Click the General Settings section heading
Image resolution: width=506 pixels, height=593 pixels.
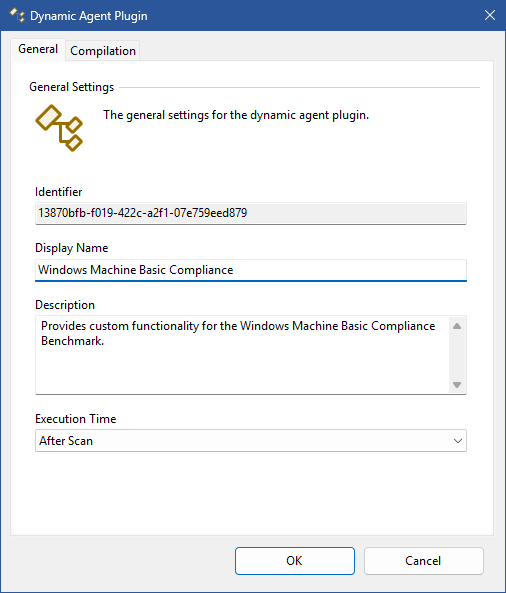tap(71, 87)
